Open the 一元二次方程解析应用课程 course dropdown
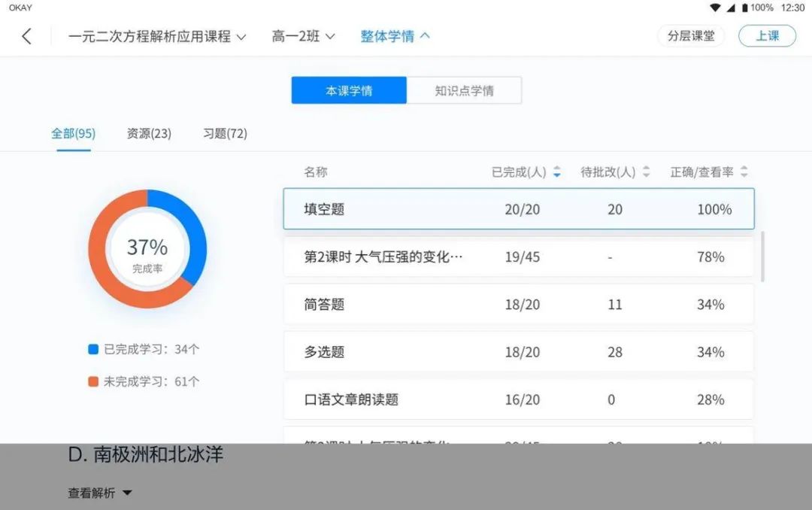Image resolution: width=812 pixels, height=510 pixels. (x=157, y=36)
